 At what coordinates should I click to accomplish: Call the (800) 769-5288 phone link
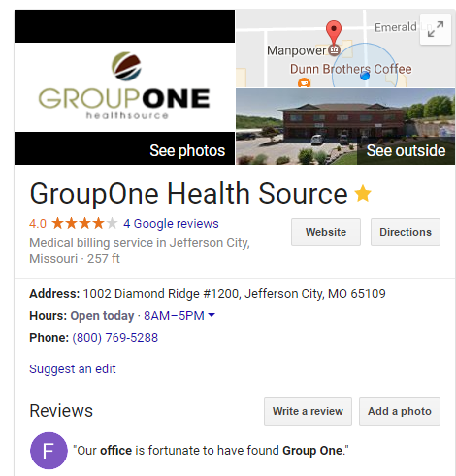[x=115, y=338]
